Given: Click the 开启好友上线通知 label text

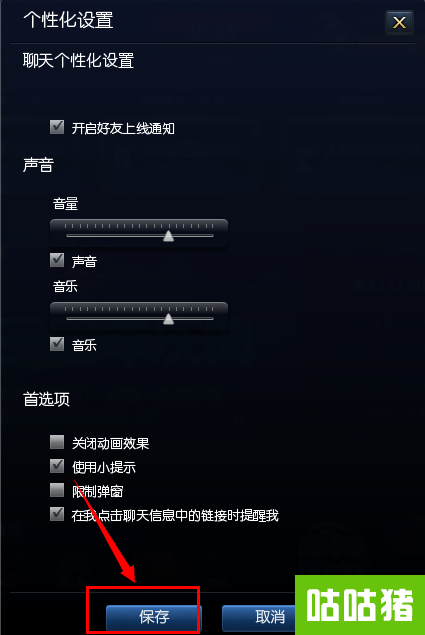Looking at the screenshot, I should (x=123, y=128).
